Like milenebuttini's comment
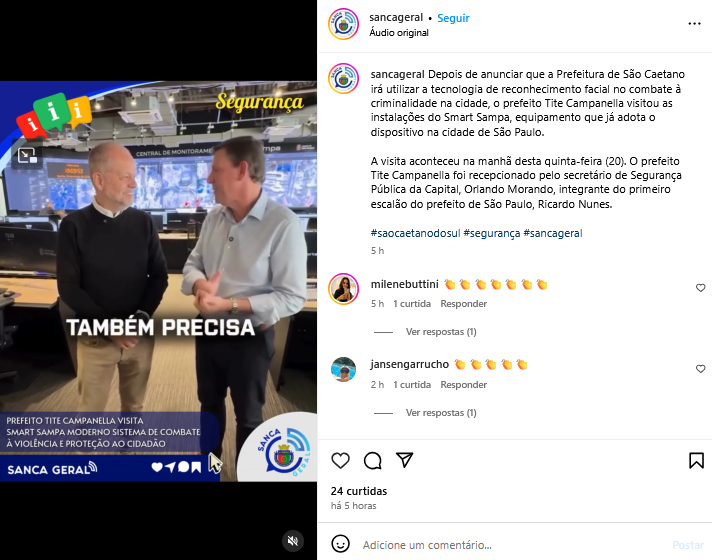 701,287
